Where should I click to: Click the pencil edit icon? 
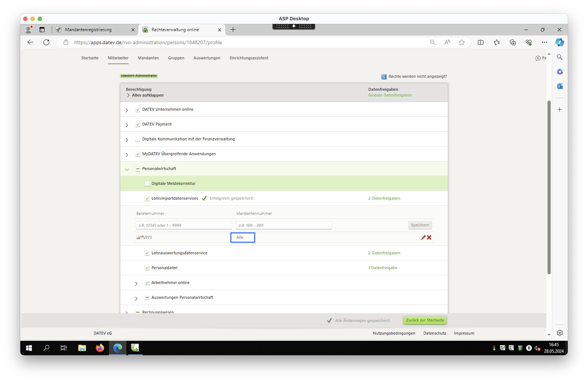(423, 237)
